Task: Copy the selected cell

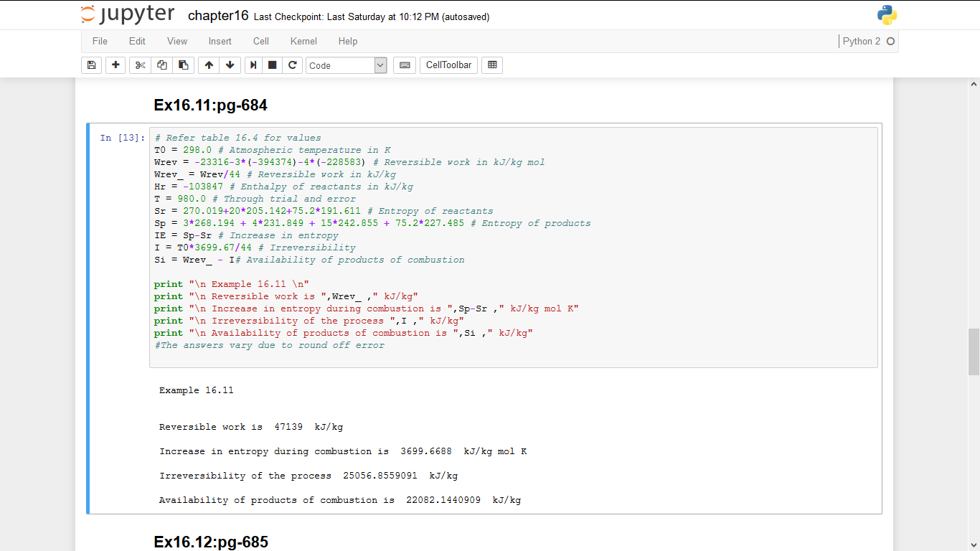Action: 161,65
